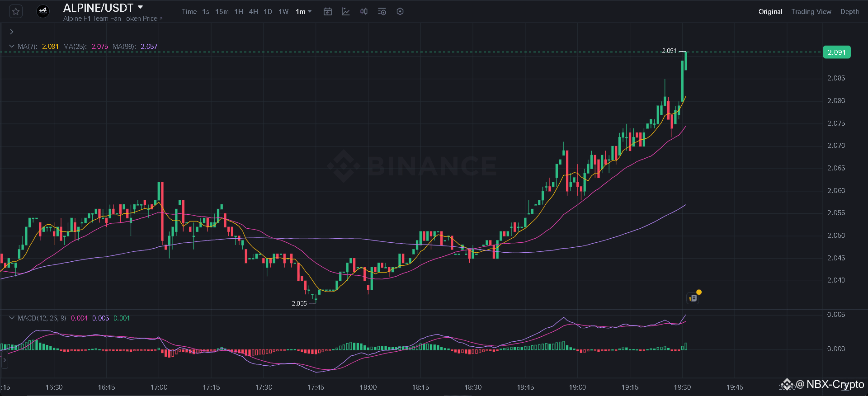Viewport: 868px width, 396px height.
Task: Switch to the 1s interval
Action: tap(206, 12)
